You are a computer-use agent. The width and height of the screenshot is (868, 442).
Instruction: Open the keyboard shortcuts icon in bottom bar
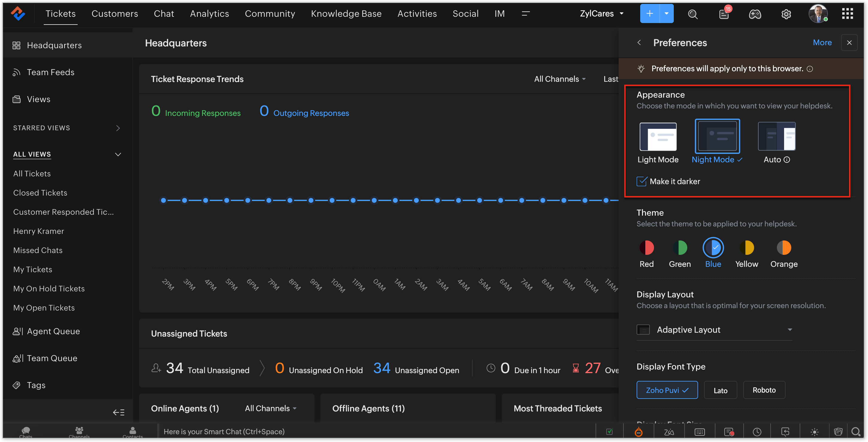[x=700, y=432]
